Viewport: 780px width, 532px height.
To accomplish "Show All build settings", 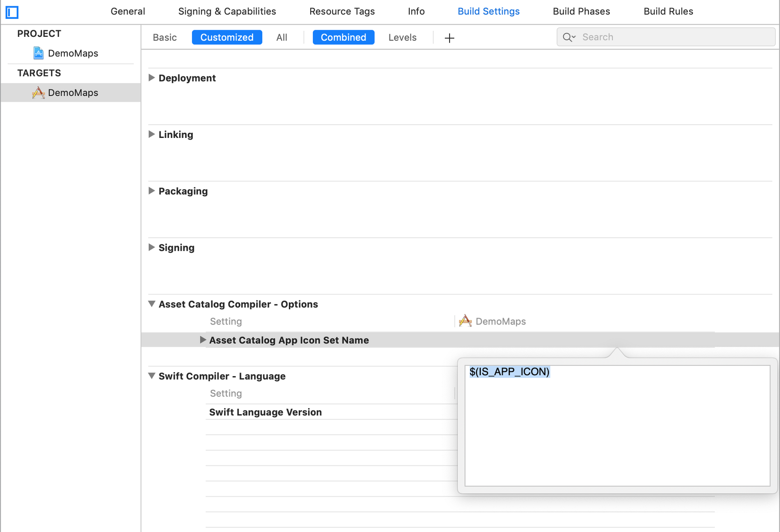I will (x=282, y=37).
